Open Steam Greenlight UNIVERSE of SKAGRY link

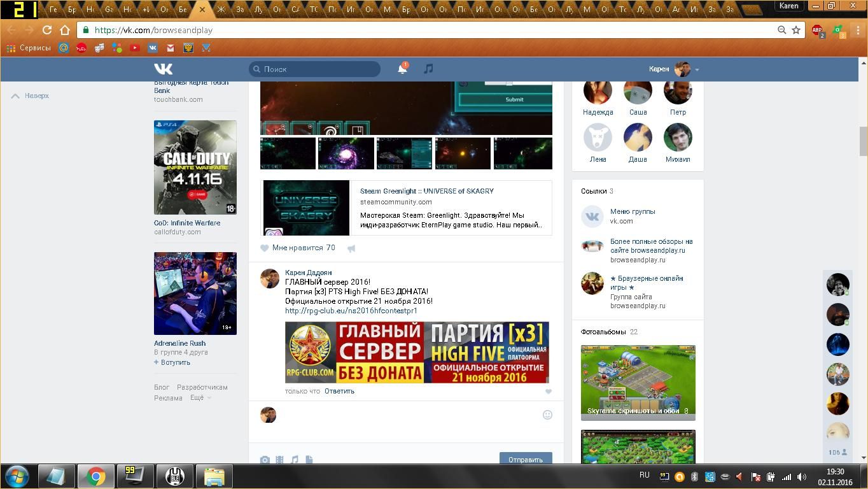[x=426, y=191]
